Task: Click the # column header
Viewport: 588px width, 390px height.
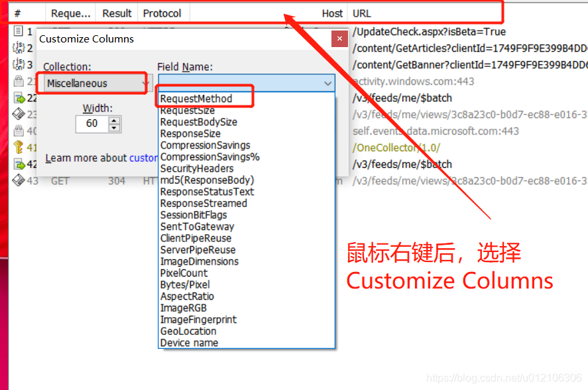Action: 27,13
